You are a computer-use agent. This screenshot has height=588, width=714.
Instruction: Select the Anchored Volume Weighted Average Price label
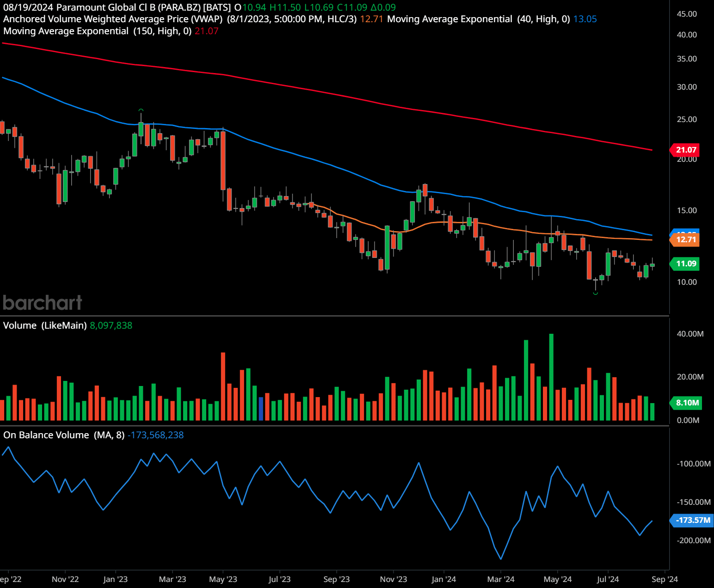coord(113,19)
